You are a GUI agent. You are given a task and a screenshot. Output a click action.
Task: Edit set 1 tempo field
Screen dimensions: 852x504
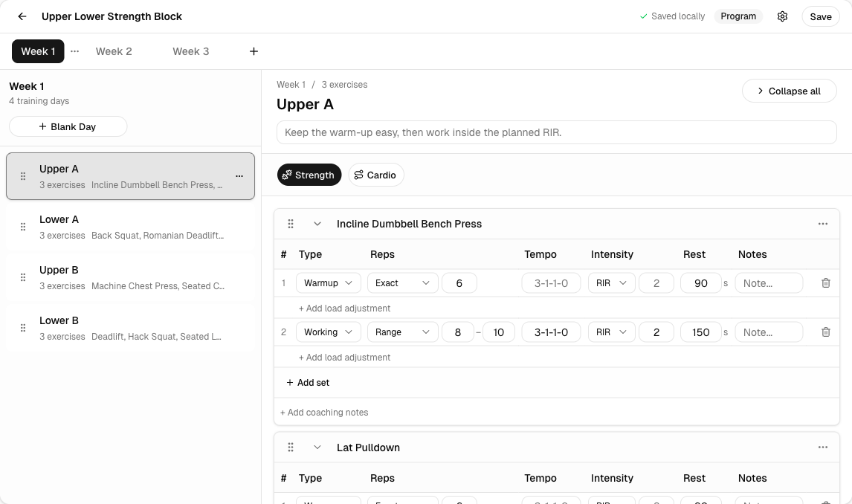coord(551,283)
